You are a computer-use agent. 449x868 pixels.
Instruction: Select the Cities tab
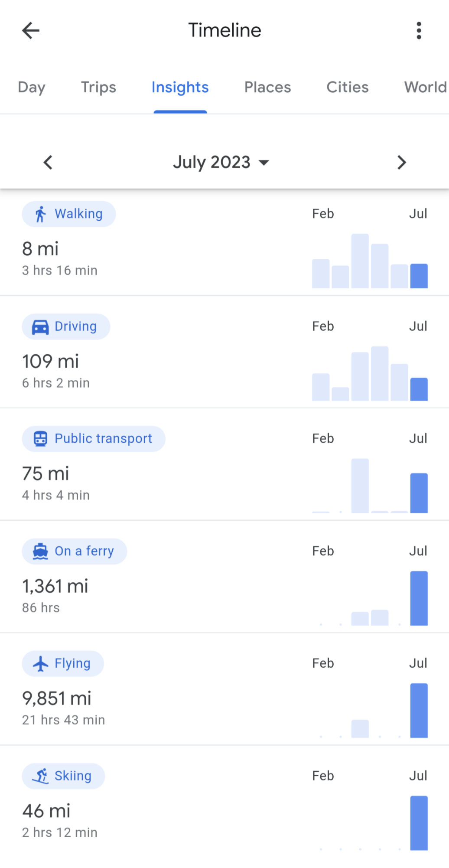pyautogui.click(x=347, y=87)
